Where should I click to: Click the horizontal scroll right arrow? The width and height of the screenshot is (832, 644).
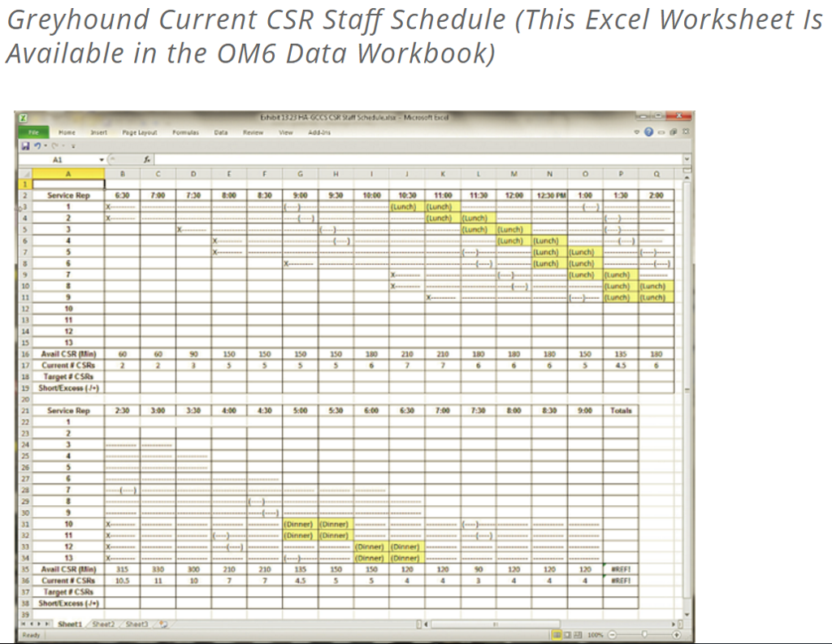tap(674, 625)
